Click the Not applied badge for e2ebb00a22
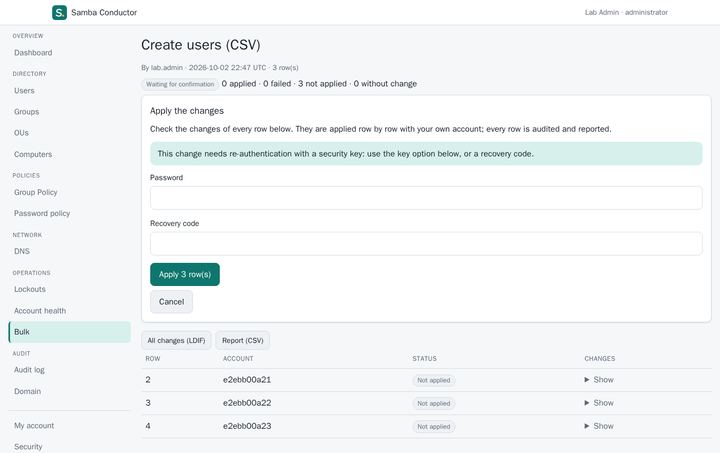This screenshot has width=720, height=453. [433, 403]
